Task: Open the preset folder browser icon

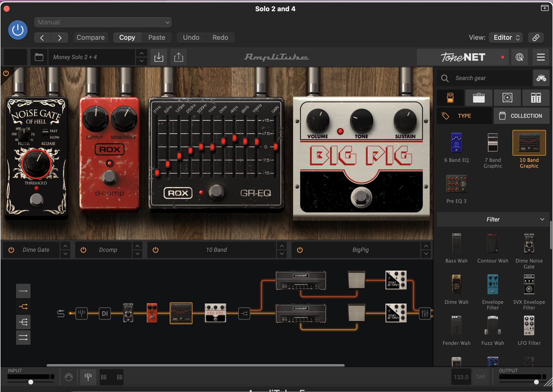Action: (x=39, y=57)
